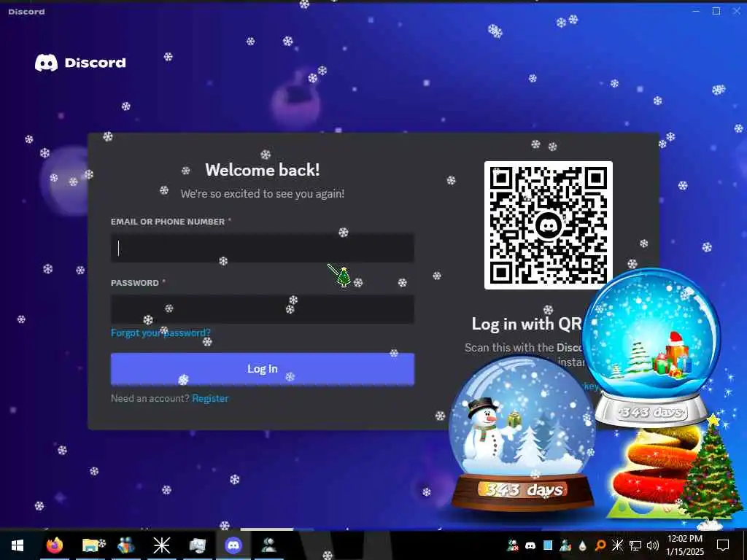Click the snowflake system tray icon

point(617,545)
